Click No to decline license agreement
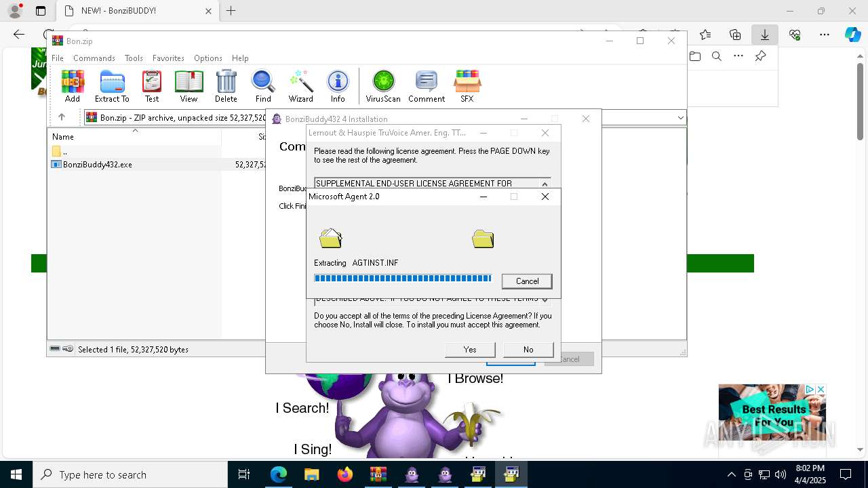The width and height of the screenshot is (868, 488). pos(528,350)
